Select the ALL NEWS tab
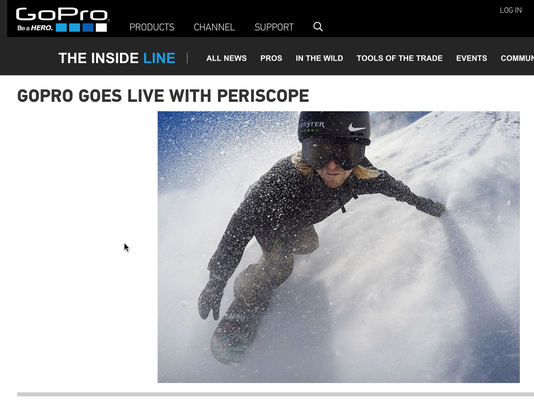The width and height of the screenshot is (534, 401). 226,58
